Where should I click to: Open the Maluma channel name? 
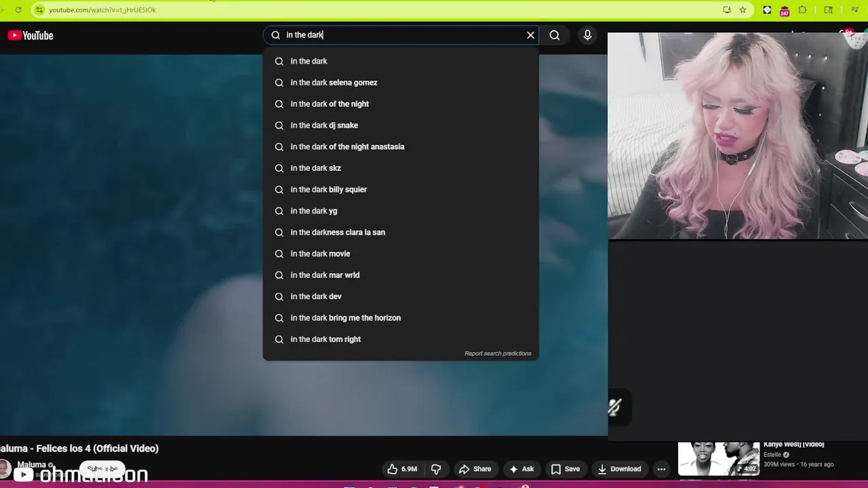coord(31,464)
